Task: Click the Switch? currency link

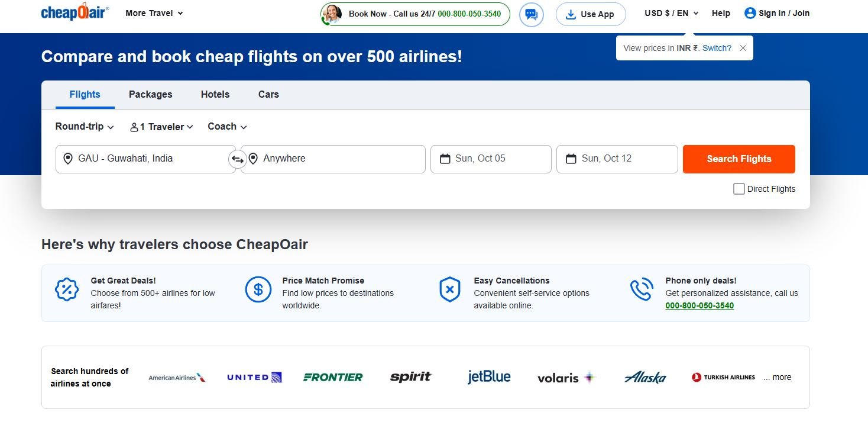Action: (x=717, y=48)
